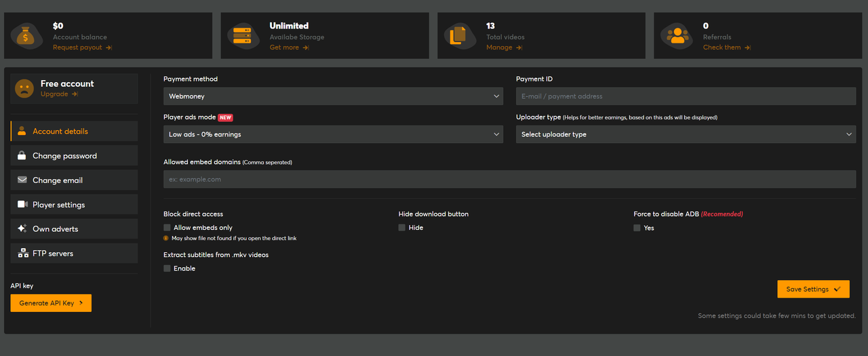Click the $0 account balance value
This screenshot has height=356, width=868.
58,26
